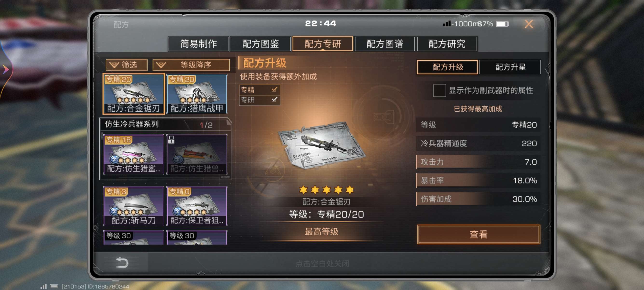This screenshot has height=290, width=644.
Task: Select the 配方:猎鹰战甲 recipe icon
Action: coord(197,94)
